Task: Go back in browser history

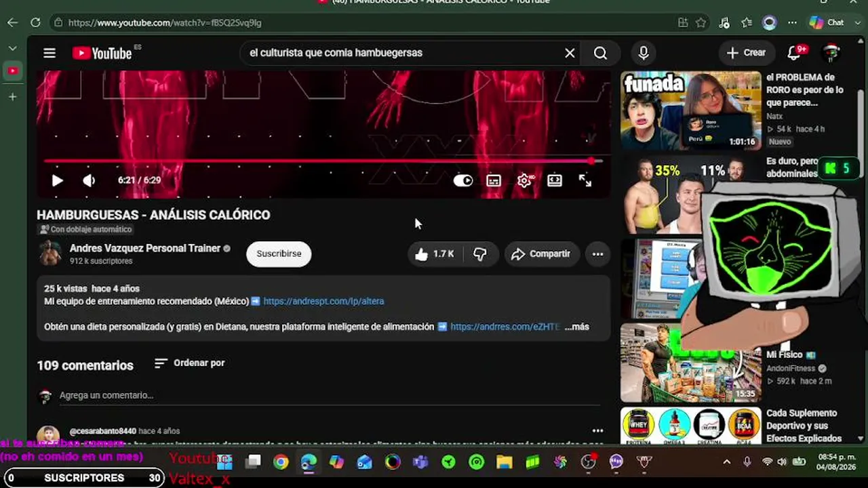Action: 12,22
